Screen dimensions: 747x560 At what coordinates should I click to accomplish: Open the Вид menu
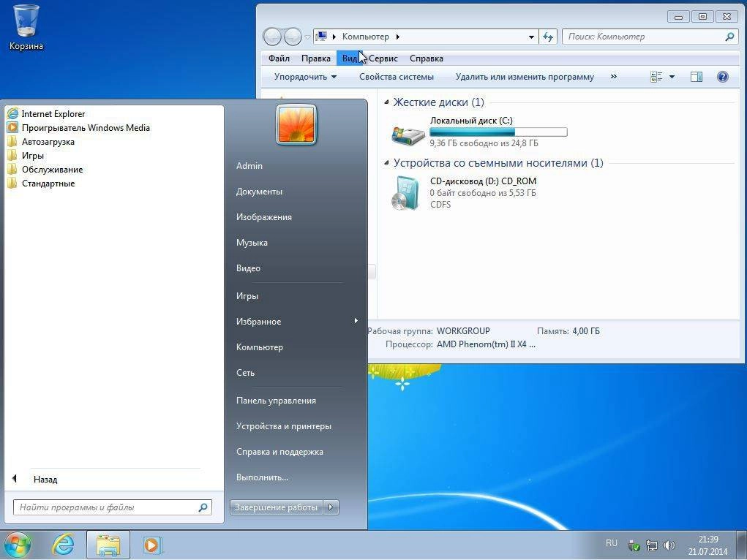pos(350,58)
